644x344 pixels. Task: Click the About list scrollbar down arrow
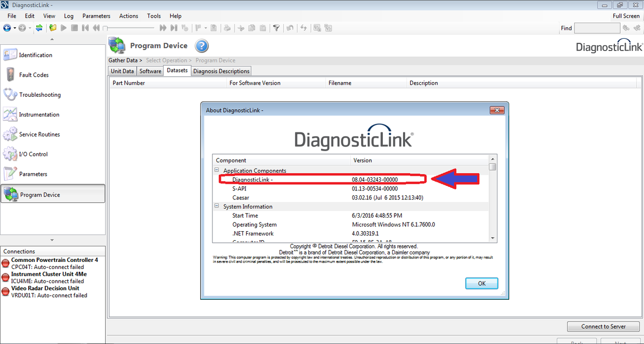[493, 238]
